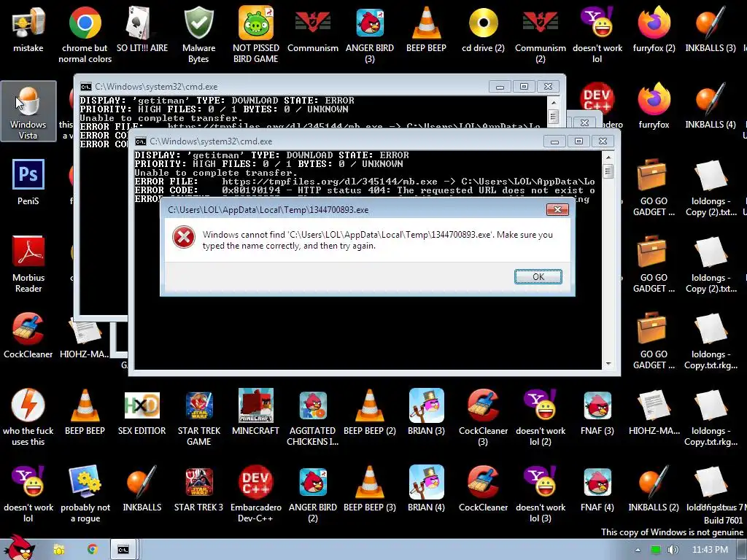Viewport: 747px width, 560px height.
Task: Open 'Embarcadero Dev-C++' shortcut
Action: pyautogui.click(x=256, y=494)
